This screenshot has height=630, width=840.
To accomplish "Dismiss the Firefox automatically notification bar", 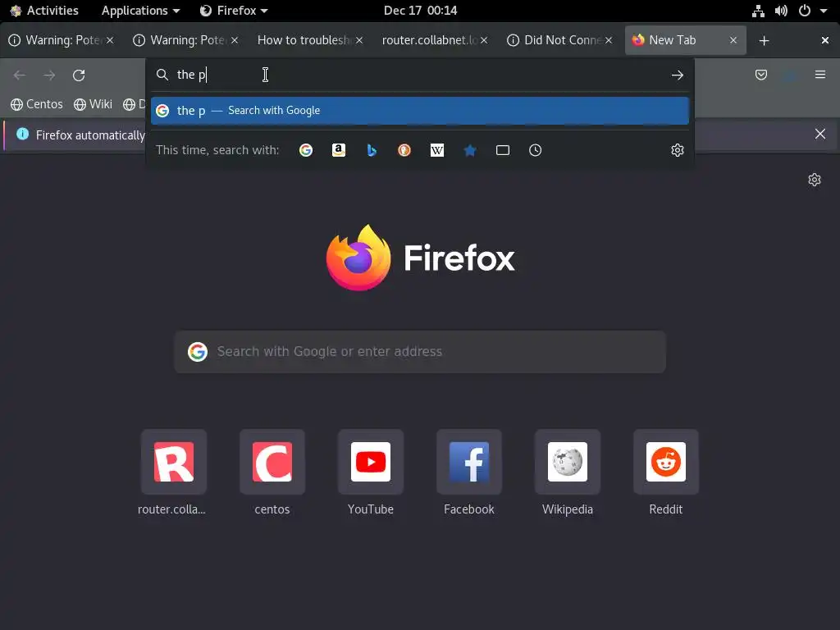I will coord(820,134).
